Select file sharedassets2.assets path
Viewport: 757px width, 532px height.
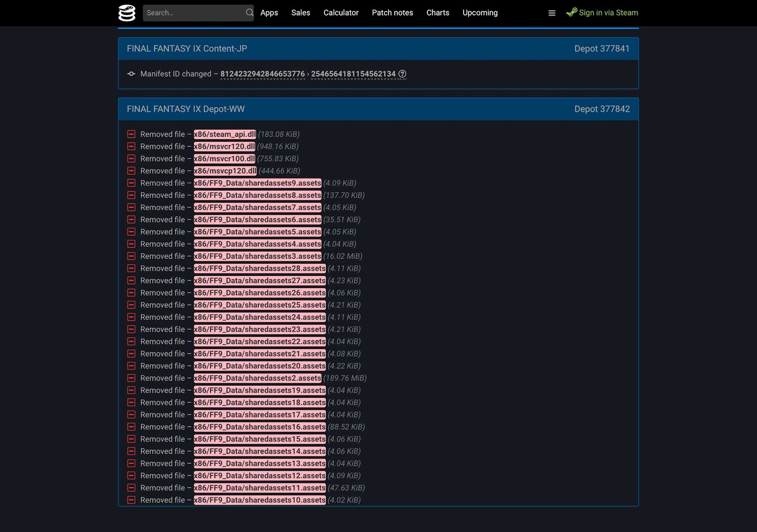[x=257, y=378]
